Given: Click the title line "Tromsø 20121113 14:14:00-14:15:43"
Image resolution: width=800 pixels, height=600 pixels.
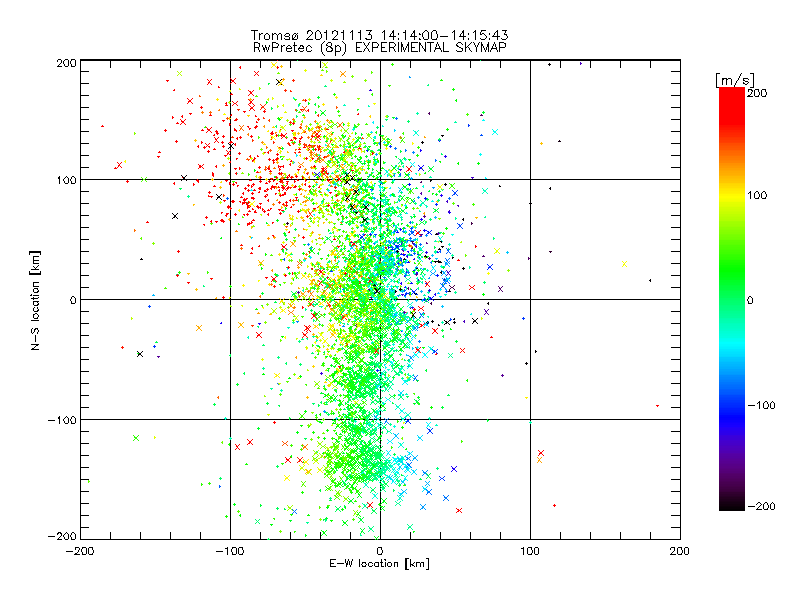Looking at the screenshot, I should pyautogui.click(x=379, y=35).
